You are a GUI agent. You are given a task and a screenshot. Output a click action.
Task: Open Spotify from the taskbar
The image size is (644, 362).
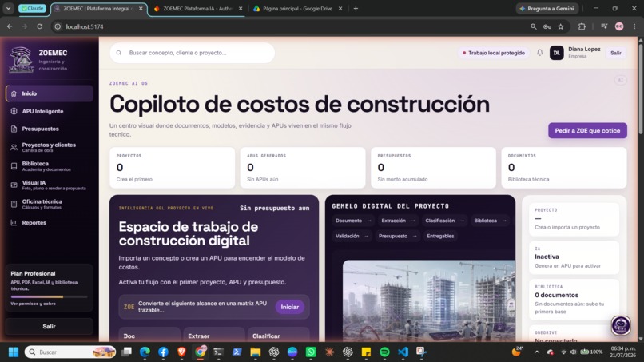pyautogui.click(x=384, y=352)
